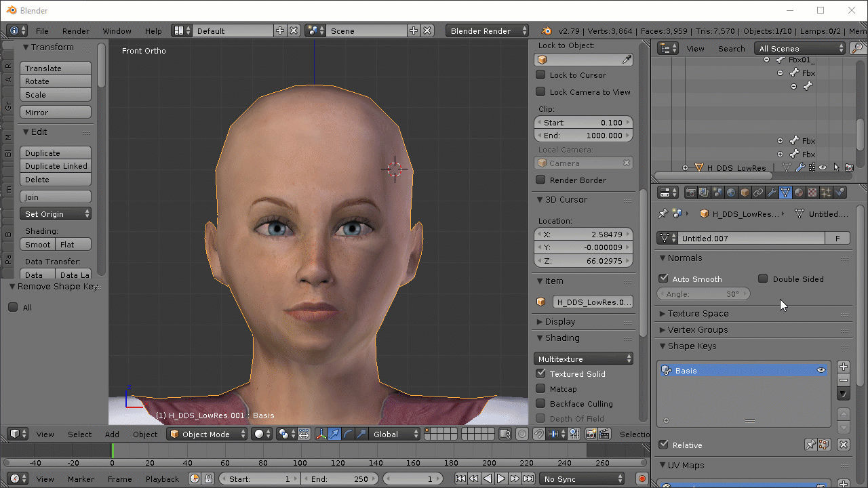
Task: Click the Duplicate Linked button
Action: 56,166
